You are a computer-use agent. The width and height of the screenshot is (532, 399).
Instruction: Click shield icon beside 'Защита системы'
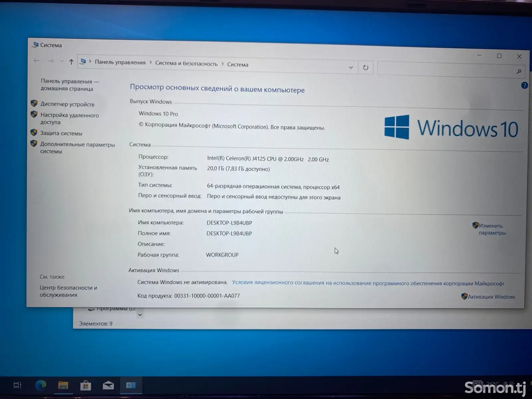[34, 132]
